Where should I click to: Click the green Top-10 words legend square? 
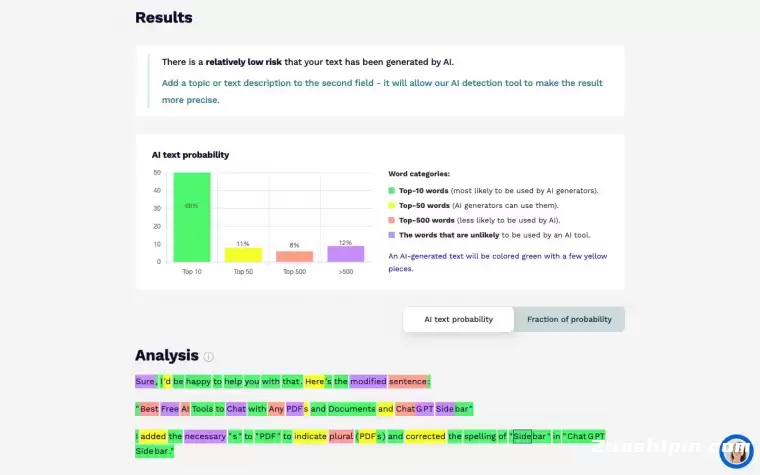point(392,190)
